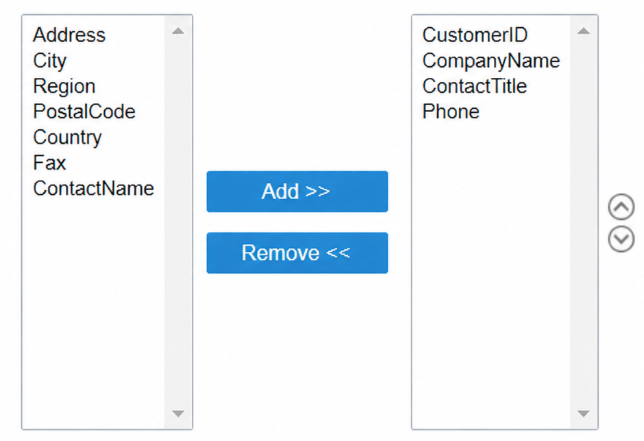Select Address in the left list
This screenshot has width=644, height=441.
(x=69, y=35)
